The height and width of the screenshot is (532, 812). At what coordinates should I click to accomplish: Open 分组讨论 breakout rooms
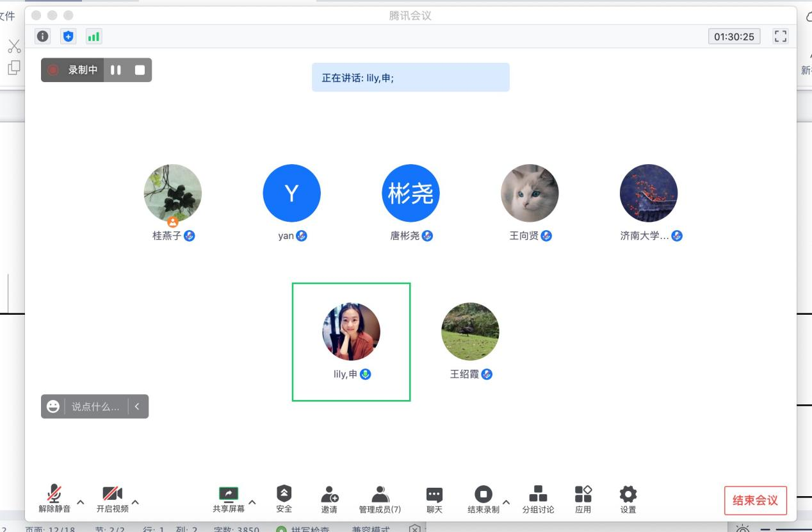[x=538, y=499]
